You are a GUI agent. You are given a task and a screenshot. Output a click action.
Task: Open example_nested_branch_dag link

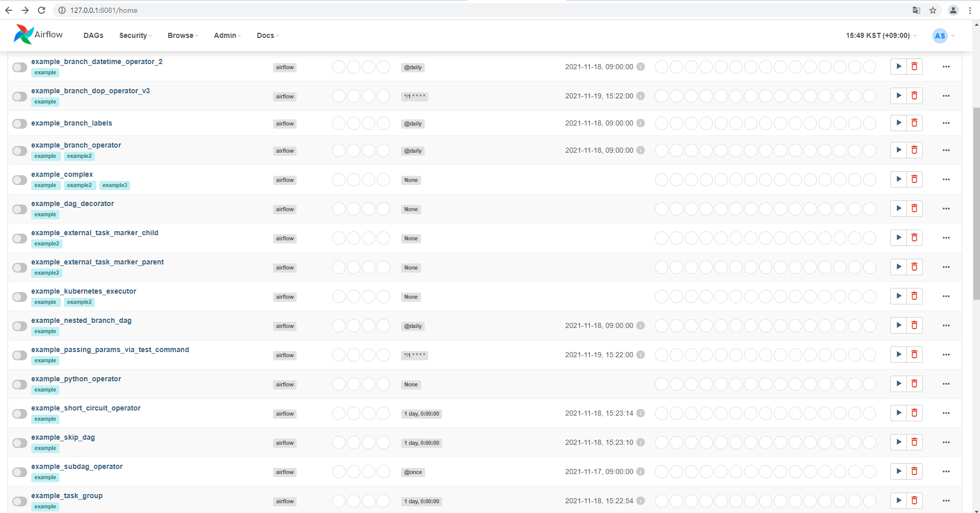[81, 320]
